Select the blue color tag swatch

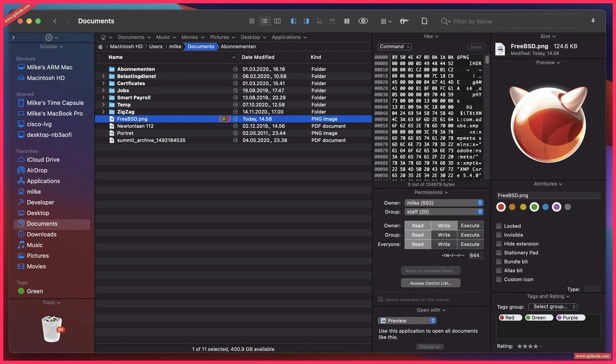(x=545, y=207)
